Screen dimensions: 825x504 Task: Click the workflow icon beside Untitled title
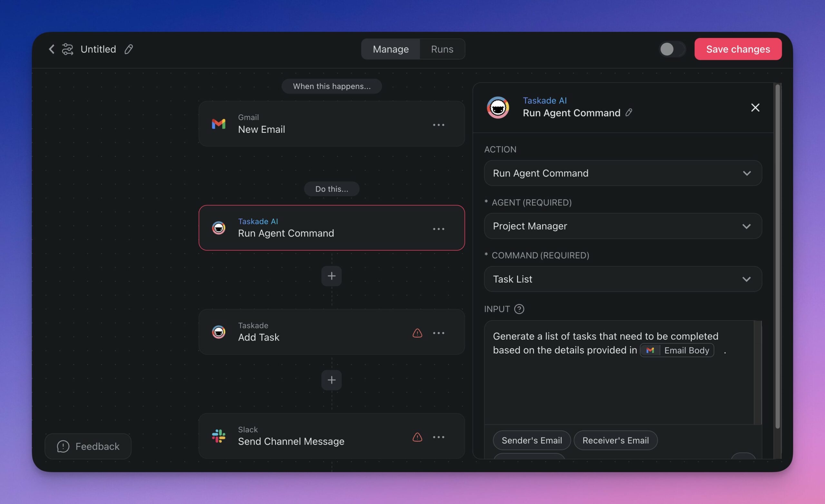click(68, 49)
